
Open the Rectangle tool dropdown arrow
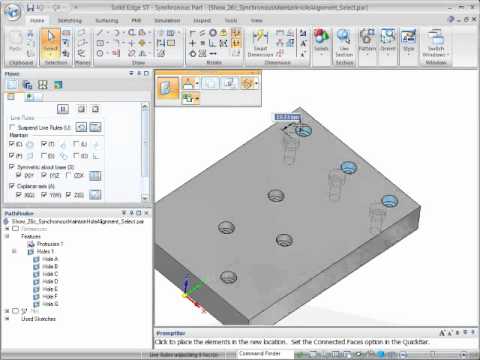click(x=108, y=43)
